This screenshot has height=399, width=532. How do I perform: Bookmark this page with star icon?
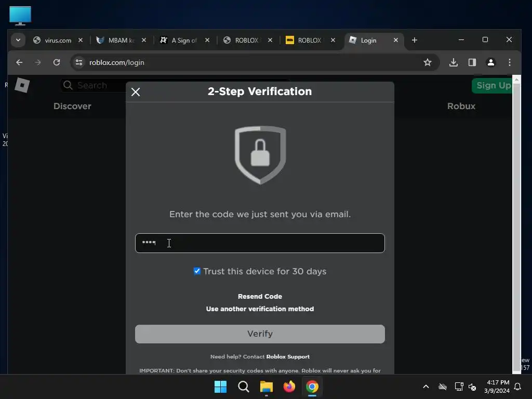[428, 62]
